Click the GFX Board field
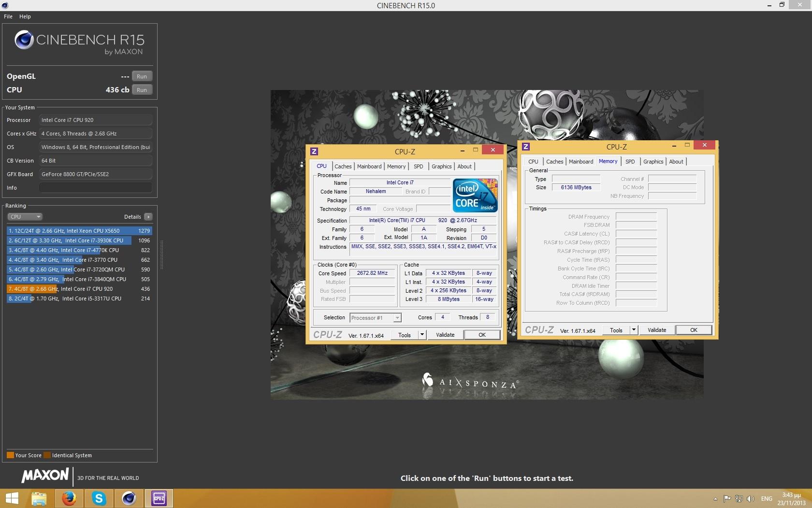This screenshot has width=812, height=508. pyautogui.click(x=96, y=174)
